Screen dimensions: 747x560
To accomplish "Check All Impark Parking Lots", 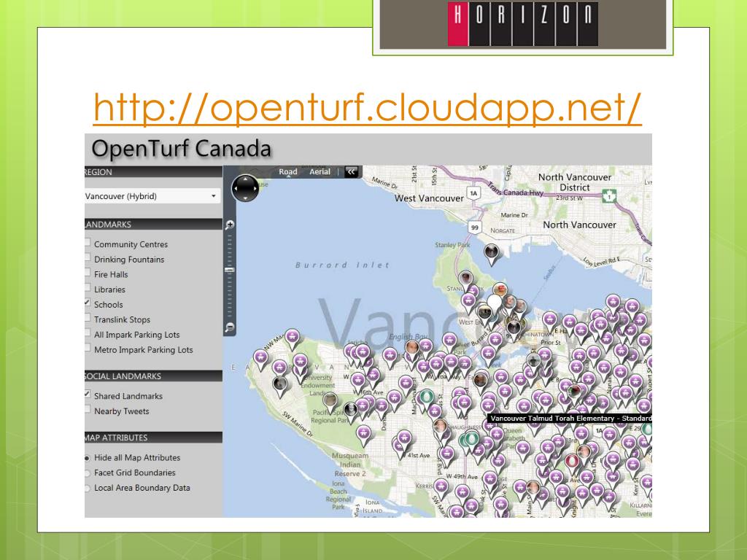I will [88, 332].
